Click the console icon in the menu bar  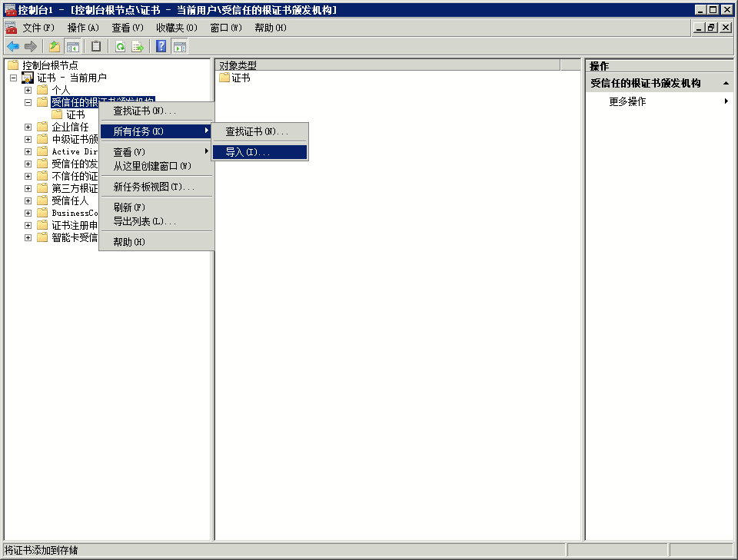click(11, 28)
